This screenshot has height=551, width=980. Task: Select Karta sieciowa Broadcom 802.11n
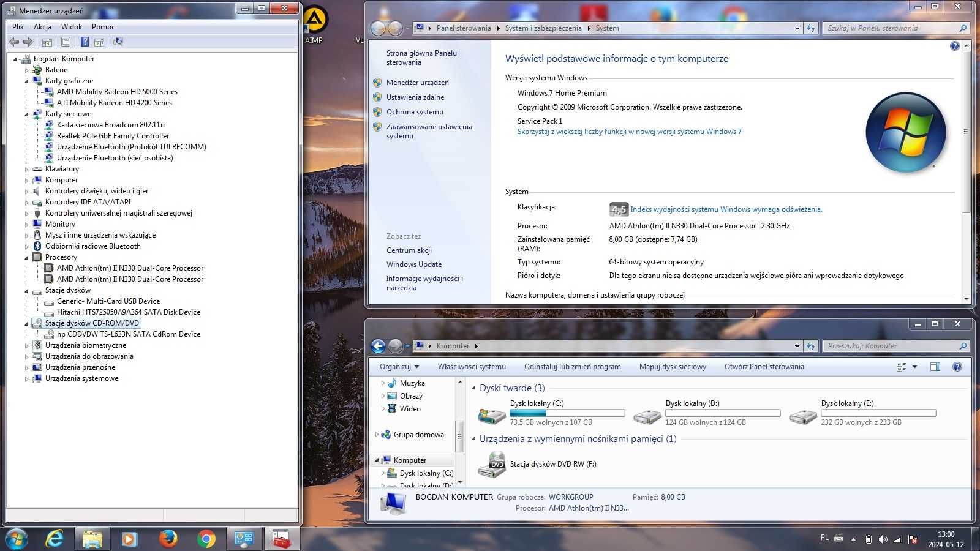(111, 125)
